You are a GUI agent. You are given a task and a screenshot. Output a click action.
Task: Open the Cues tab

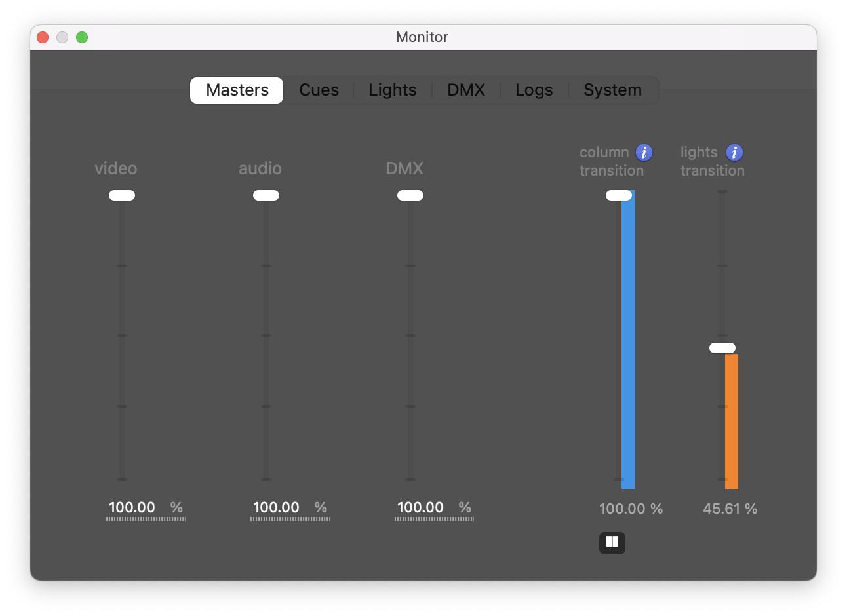coord(319,90)
